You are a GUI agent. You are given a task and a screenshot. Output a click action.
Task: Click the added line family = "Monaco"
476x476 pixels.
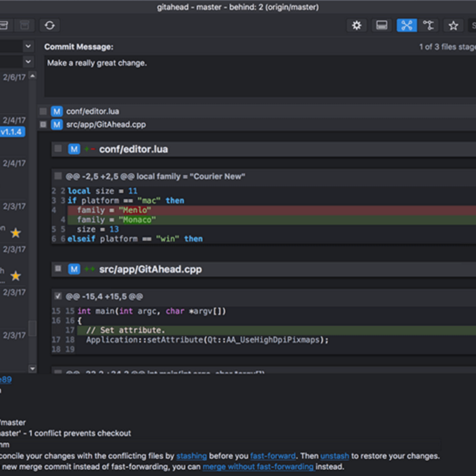point(271,220)
